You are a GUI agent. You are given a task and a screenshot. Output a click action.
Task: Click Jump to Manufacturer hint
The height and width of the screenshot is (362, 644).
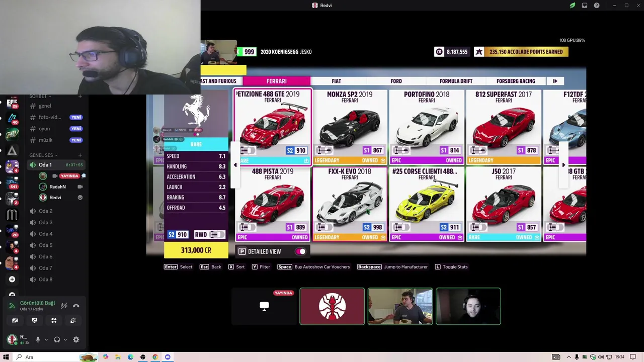click(x=392, y=267)
